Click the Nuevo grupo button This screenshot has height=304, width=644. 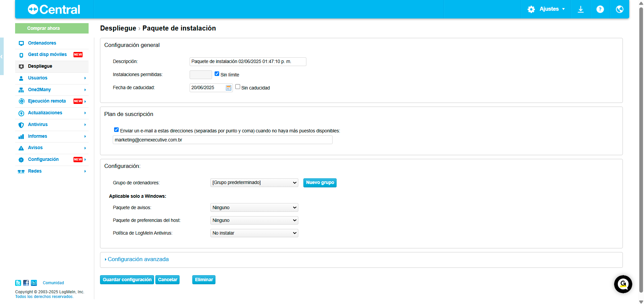coord(320,183)
